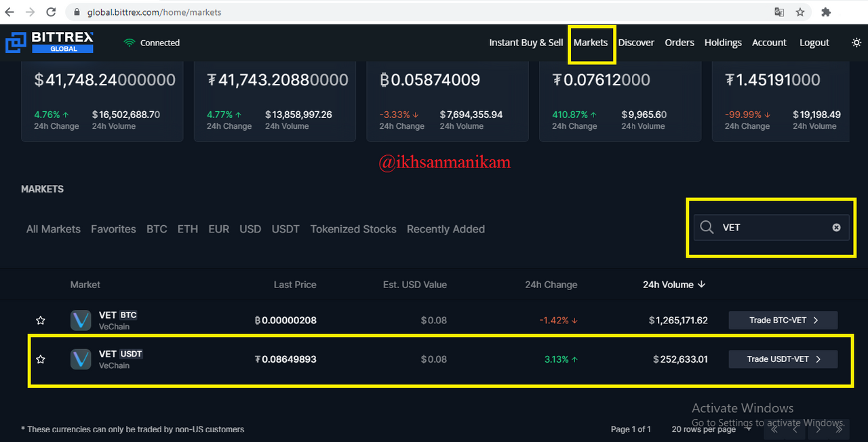Bookmark this page with star icon
Viewport: 868px width, 442px height.
[x=800, y=12]
